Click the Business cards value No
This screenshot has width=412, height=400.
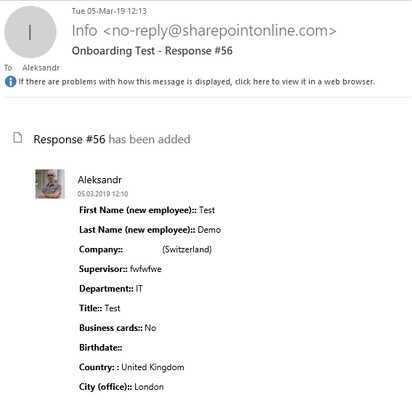coord(150,328)
